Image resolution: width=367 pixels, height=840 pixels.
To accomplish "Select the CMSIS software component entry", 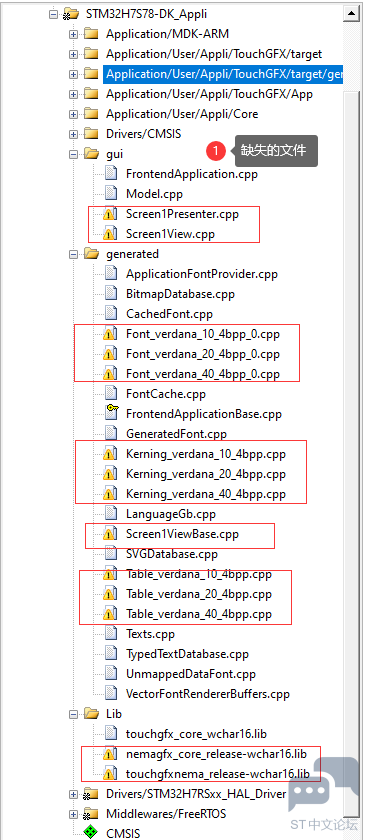I will click(x=123, y=834).
